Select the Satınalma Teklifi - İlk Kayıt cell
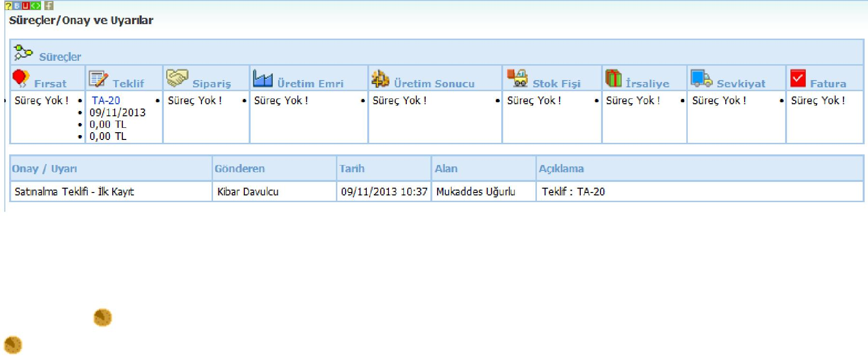This screenshot has height=358, width=868. (x=111, y=192)
